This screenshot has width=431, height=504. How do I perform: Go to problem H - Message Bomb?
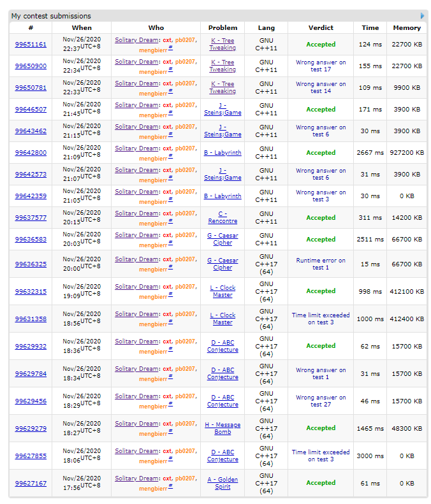223,428
